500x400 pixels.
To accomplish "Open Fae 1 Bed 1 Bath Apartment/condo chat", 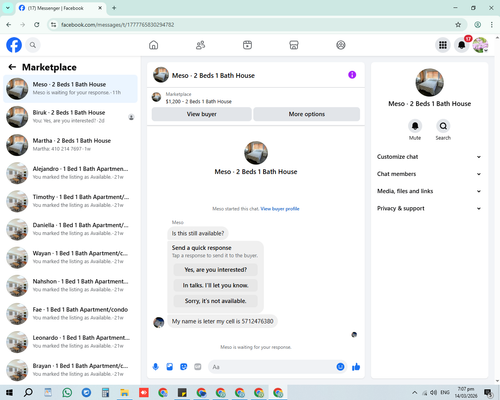I will pos(70,314).
